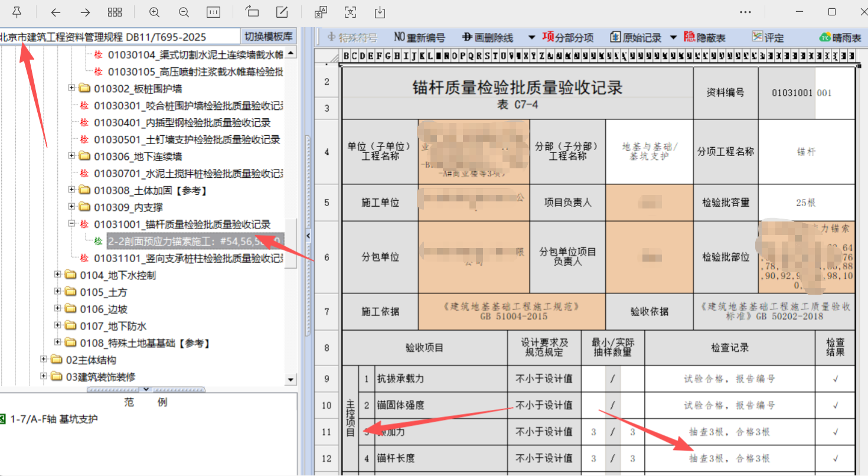
Task: Click the 切换模板库 button
Action: point(269,37)
